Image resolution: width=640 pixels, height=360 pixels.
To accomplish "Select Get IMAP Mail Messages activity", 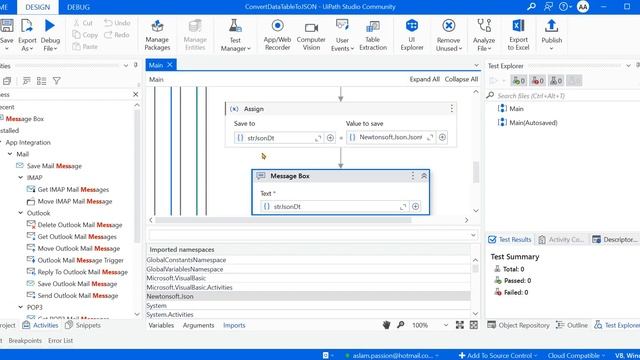I will click(x=68, y=189).
